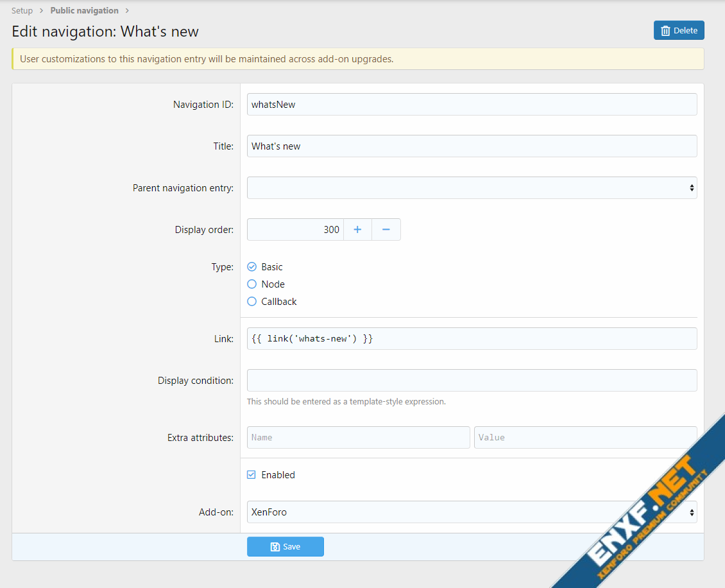The image size is (725, 588).
Task: Focus the Display condition input field
Action: click(472, 381)
